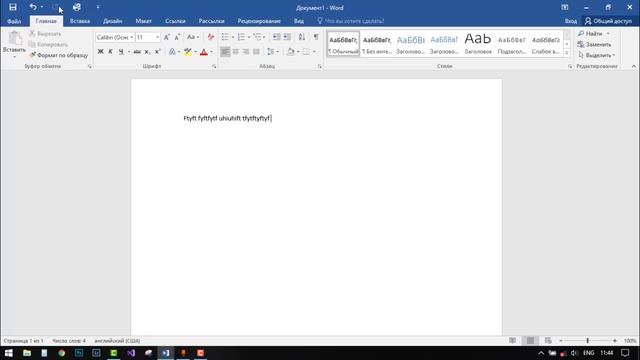Click the Вставить paste button

(14, 44)
